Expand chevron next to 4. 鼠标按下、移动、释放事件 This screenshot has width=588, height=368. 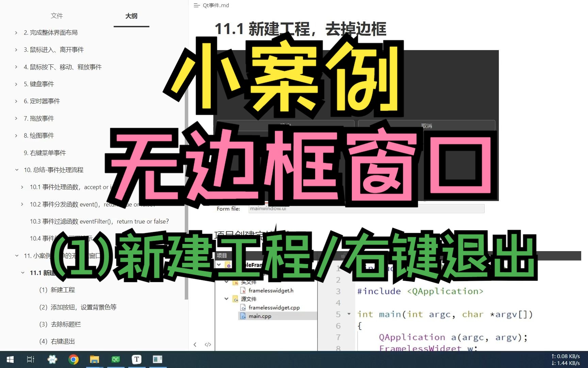pyautogui.click(x=16, y=67)
